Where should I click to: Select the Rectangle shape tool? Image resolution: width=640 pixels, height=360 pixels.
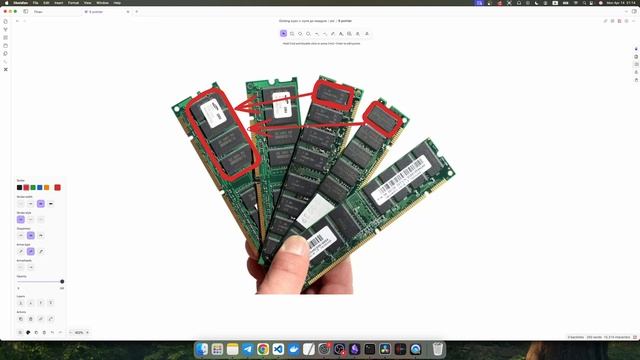(292, 33)
